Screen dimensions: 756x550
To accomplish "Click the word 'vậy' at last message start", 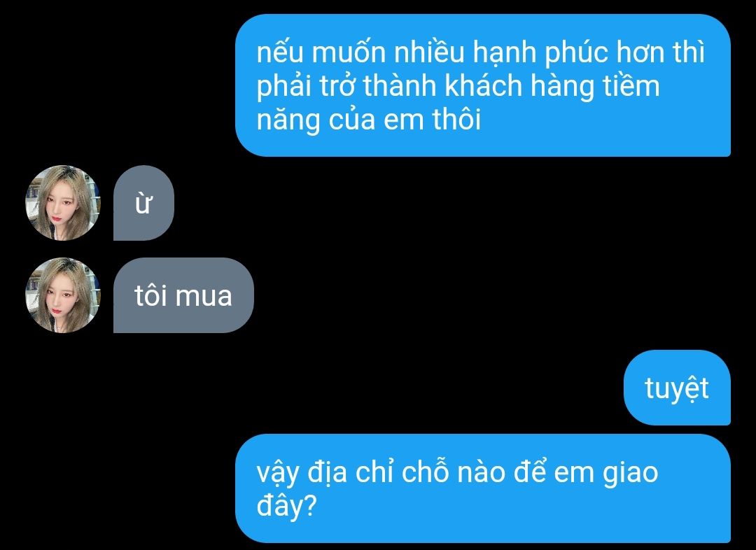I will pyautogui.click(x=278, y=473).
